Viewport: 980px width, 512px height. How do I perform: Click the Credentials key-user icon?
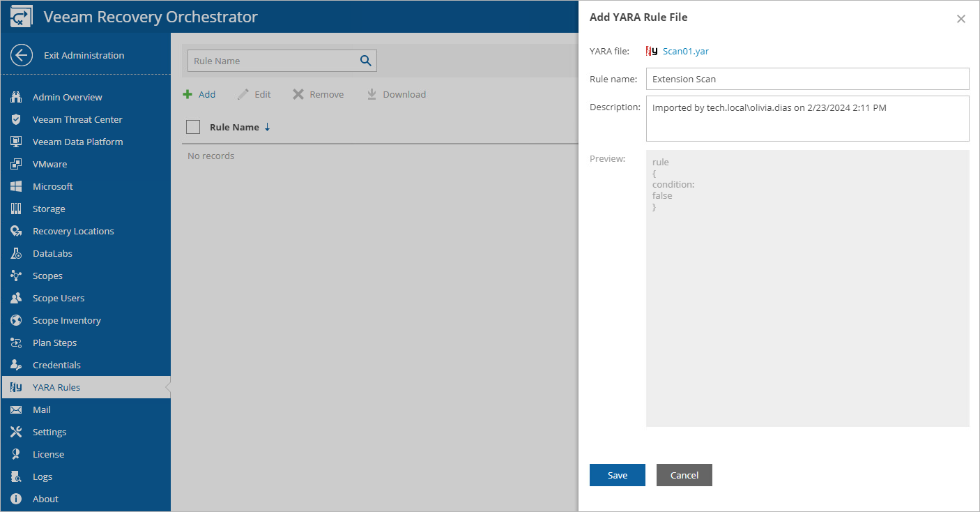pyautogui.click(x=17, y=365)
